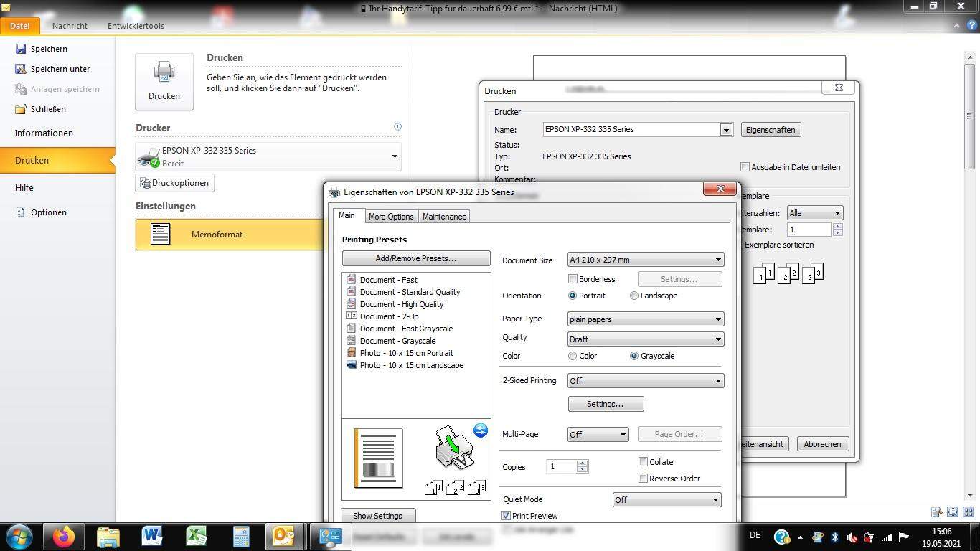Screen dimensions: 980x551
Task: Click the print preview thumbnail image
Action: [378, 458]
